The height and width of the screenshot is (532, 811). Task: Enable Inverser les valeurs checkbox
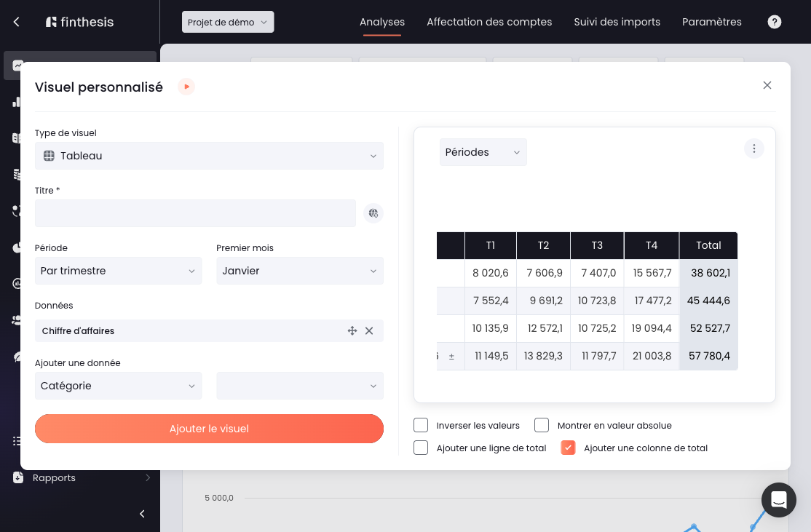[x=421, y=425]
